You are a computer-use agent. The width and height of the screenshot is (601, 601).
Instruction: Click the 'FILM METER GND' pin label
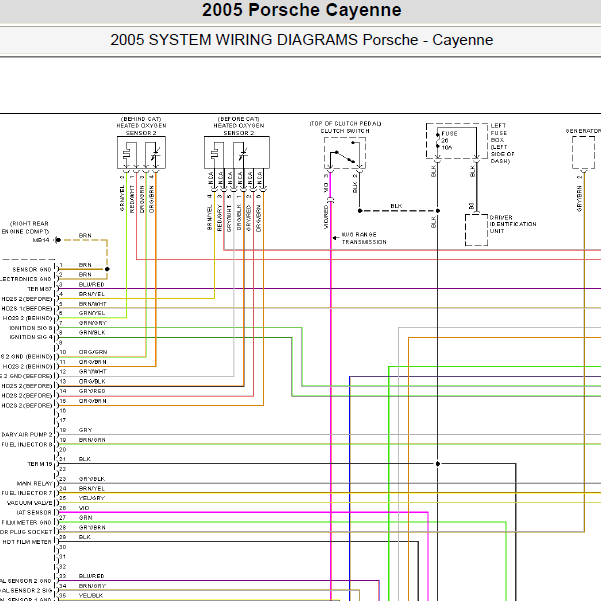(27, 522)
